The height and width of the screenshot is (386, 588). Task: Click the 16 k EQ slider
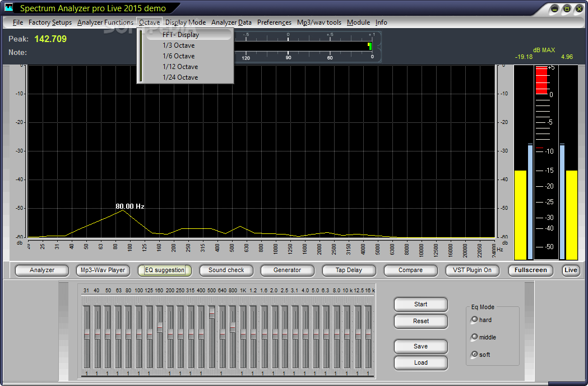click(368, 334)
